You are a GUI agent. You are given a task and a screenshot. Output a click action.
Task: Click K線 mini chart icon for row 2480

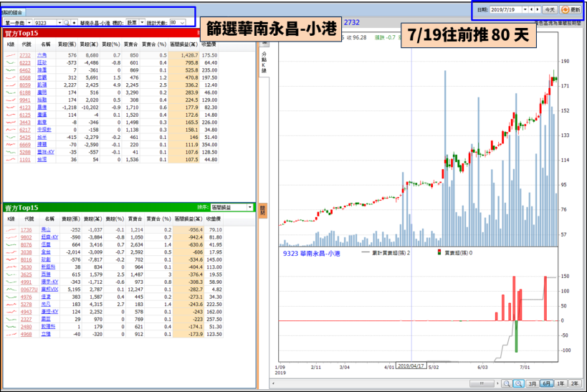click(11, 327)
